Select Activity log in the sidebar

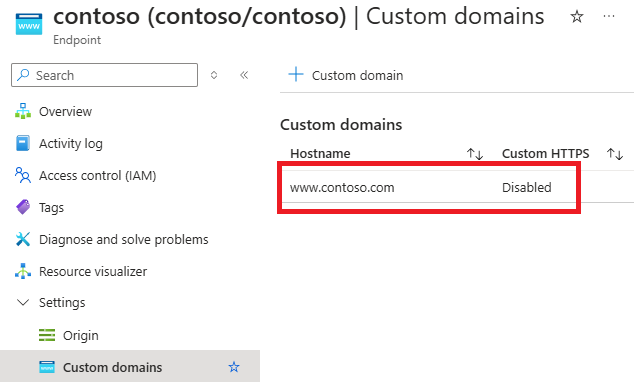tap(71, 143)
